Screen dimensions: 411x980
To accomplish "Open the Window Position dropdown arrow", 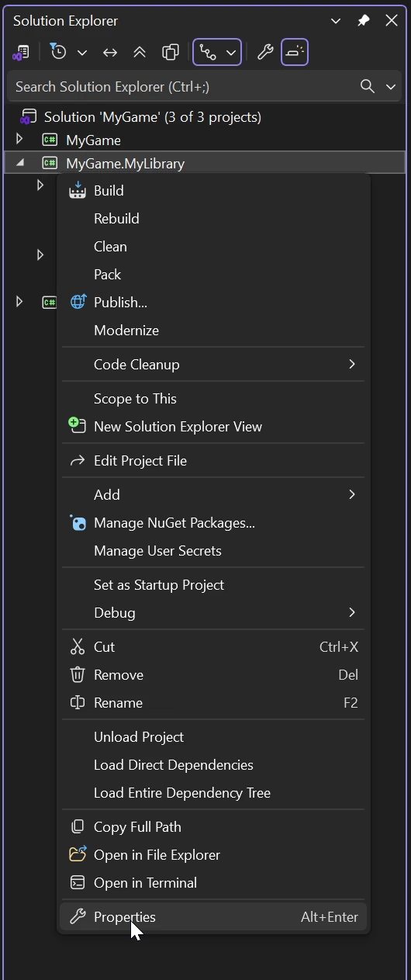I will click(336, 21).
